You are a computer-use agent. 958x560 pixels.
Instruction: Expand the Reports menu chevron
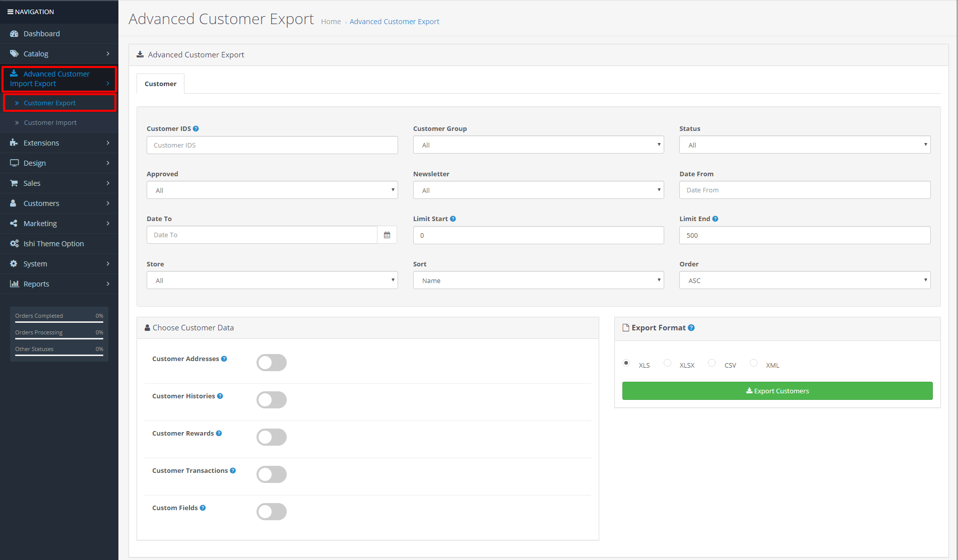(108, 284)
